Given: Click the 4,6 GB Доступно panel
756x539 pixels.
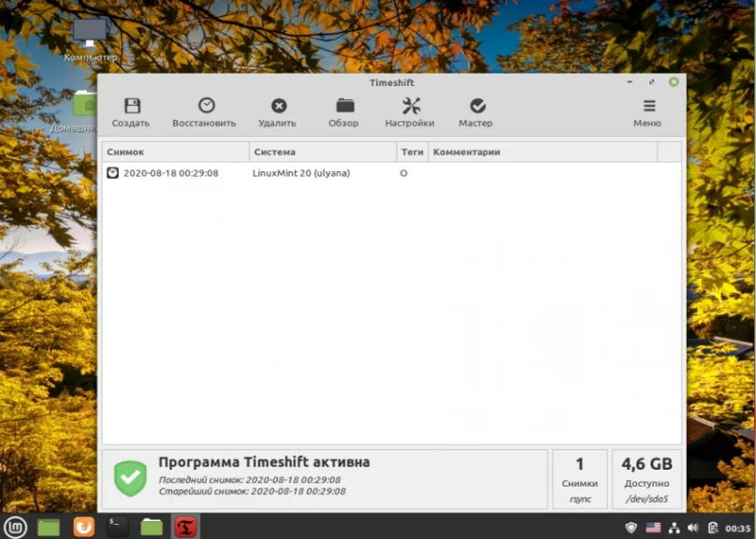Looking at the screenshot, I should pyautogui.click(x=647, y=479).
